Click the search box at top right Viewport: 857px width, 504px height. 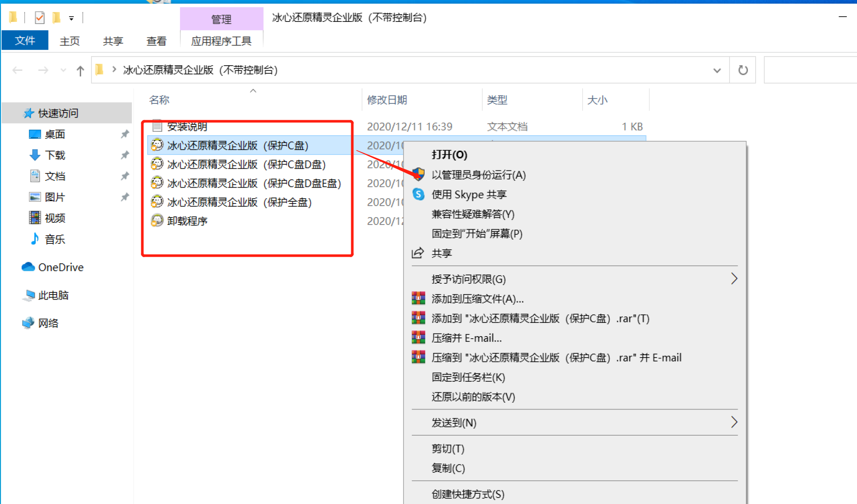(x=810, y=70)
